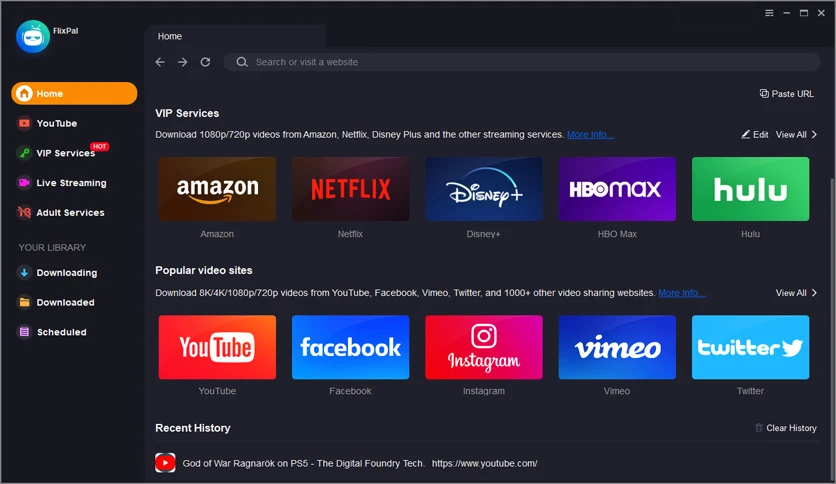Open YouTube label in the sidebar
Viewport: 836px width, 484px height.
(57, 123)
